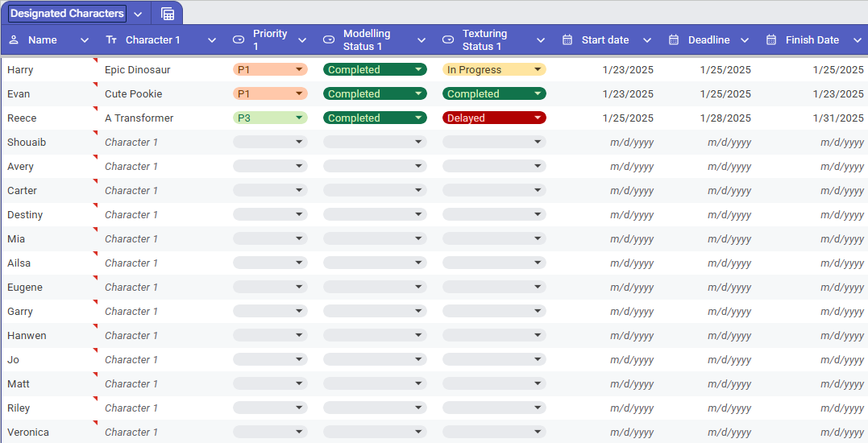The height and width of the screenshot is (443, 868).
Task: Open Mia's empty modelling status dropdown
Action: tap(376, 238)
